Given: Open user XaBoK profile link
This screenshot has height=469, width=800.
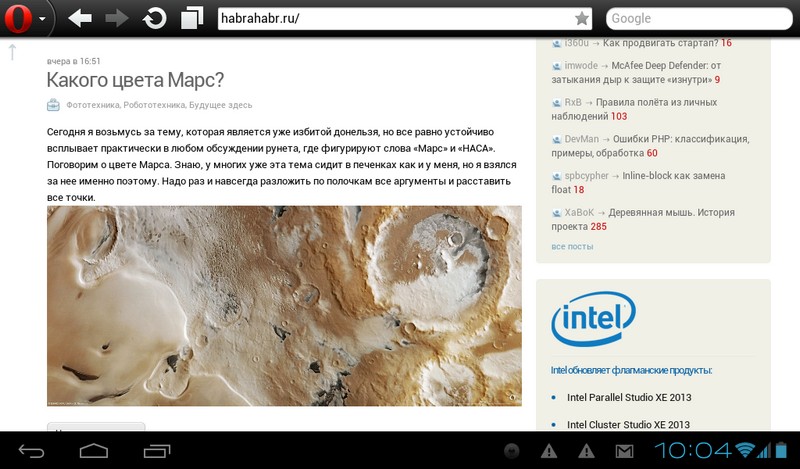Looking at the screenshot, I should tap(579, 212).
